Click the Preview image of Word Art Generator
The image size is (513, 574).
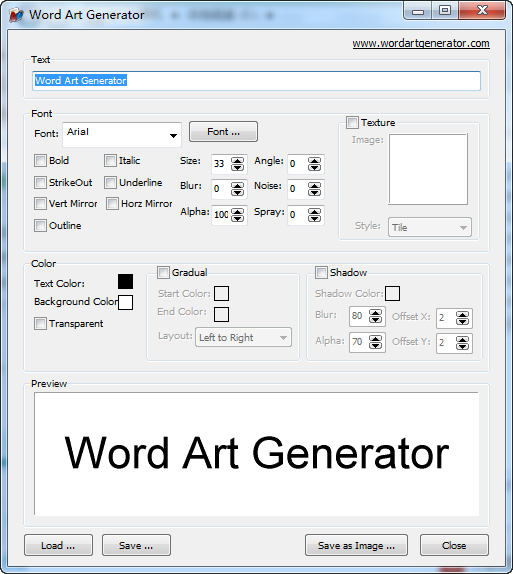257,454
